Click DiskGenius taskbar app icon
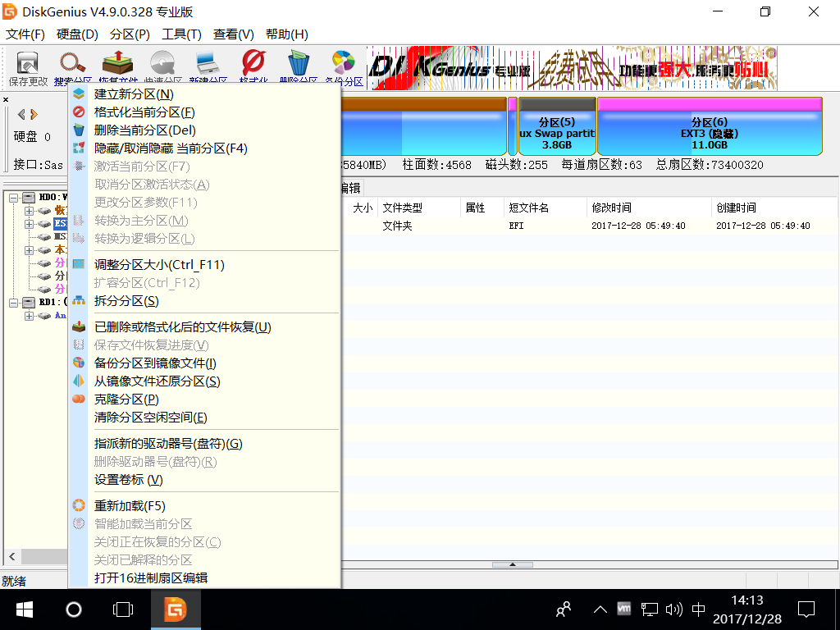This screenshot has width=840, height=630. (x=176, y=609)
